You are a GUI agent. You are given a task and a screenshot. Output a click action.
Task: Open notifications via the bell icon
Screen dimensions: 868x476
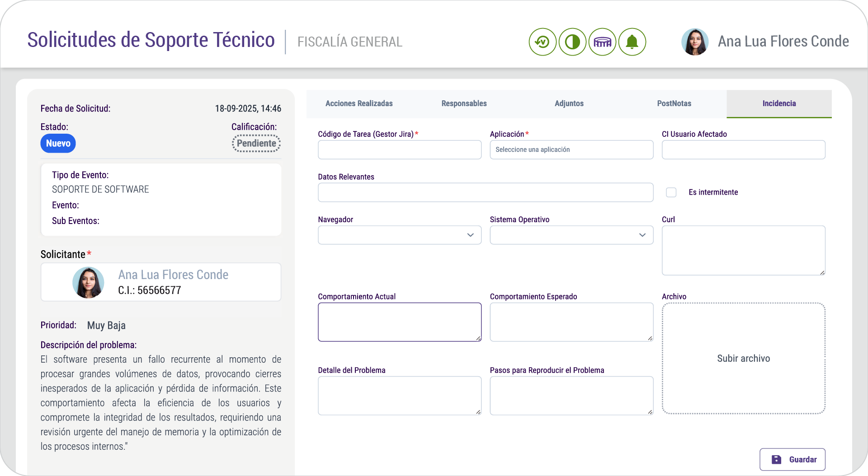(x=632, y=42)
